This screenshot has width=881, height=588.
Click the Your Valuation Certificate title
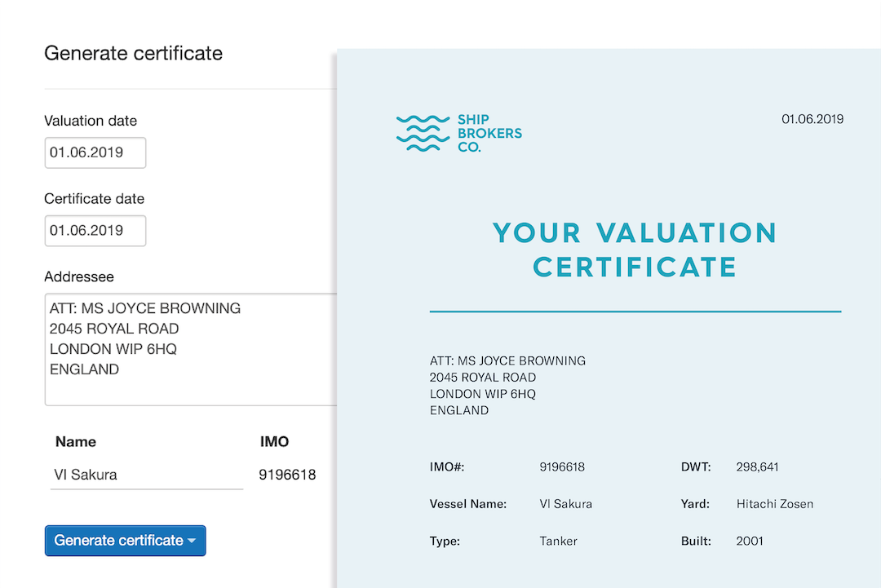tap(635, 250)
